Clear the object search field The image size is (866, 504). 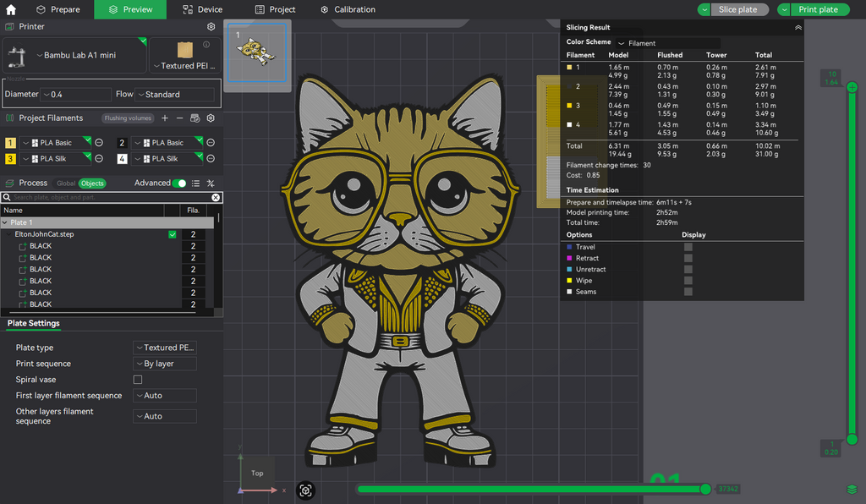pyautogui.click(x=216, y=197)
